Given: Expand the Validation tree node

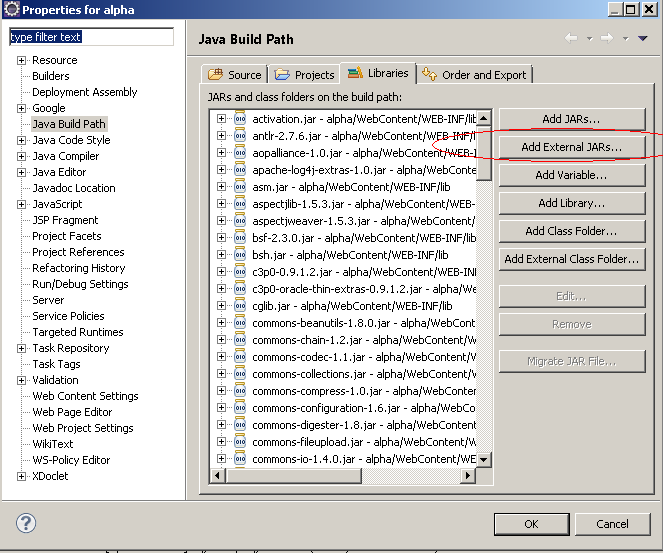Looking at the screenshot, I should coord(22,381).
